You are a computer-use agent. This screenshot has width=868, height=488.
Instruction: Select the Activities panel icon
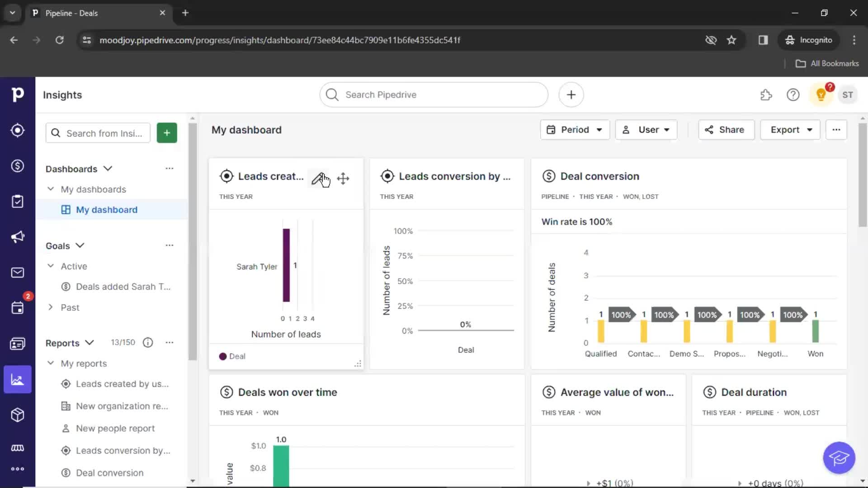(17, 308)
